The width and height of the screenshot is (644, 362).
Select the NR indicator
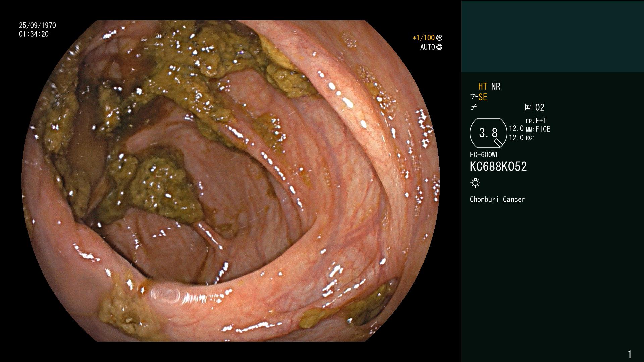496,86
